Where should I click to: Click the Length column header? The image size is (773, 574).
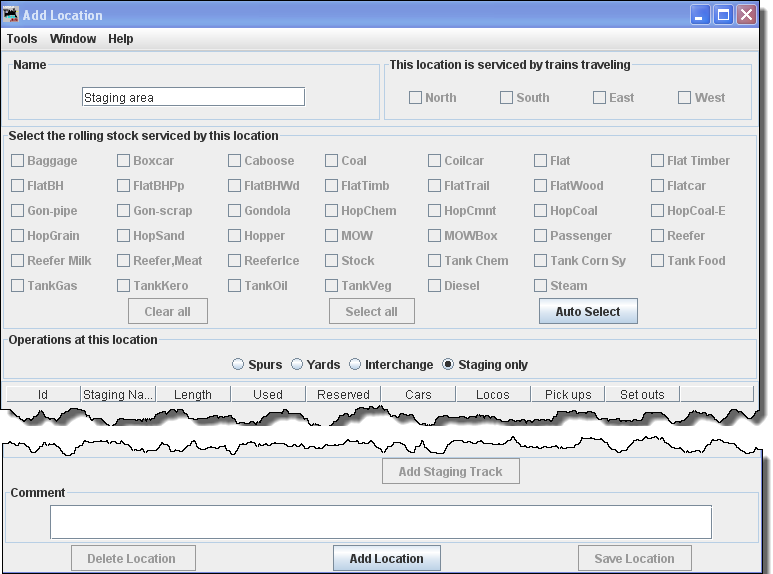193,394
